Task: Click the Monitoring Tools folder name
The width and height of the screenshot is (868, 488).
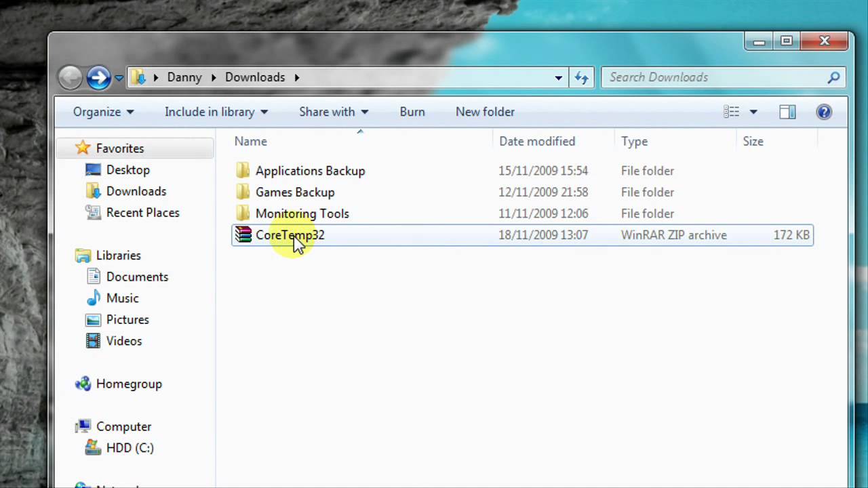Action: 302,213
